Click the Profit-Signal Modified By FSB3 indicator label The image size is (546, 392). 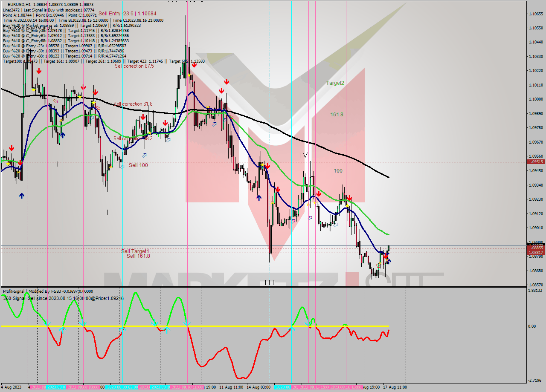point(35,291)
